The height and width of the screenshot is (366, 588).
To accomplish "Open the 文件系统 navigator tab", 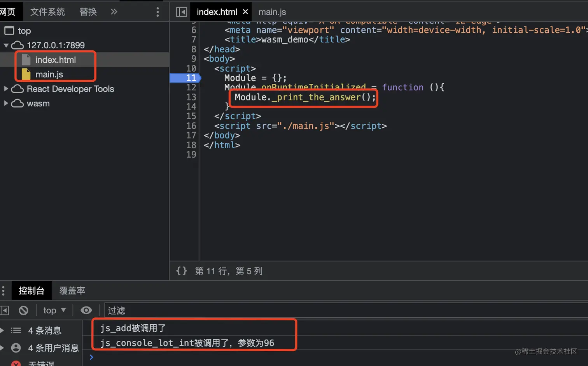I will [x=47, y=12].
